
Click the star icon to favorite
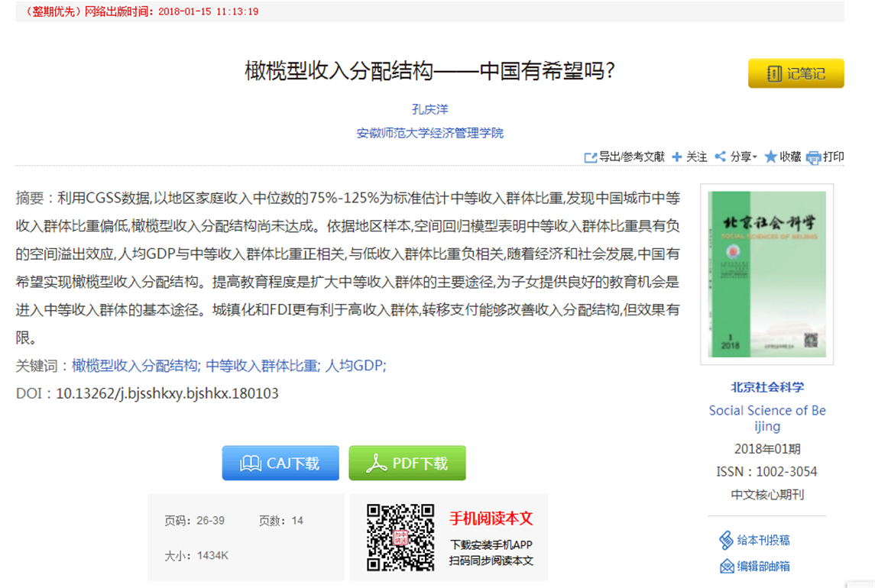coord(770,157)
